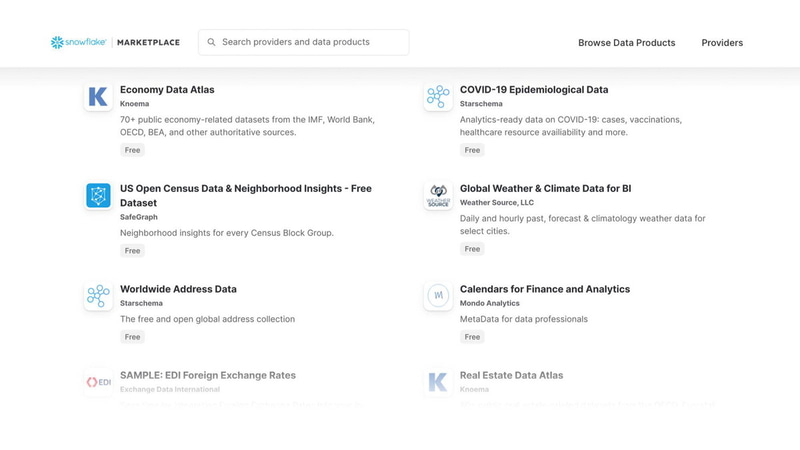Click the Mondo Analytics provider name

tap(490, 303)
